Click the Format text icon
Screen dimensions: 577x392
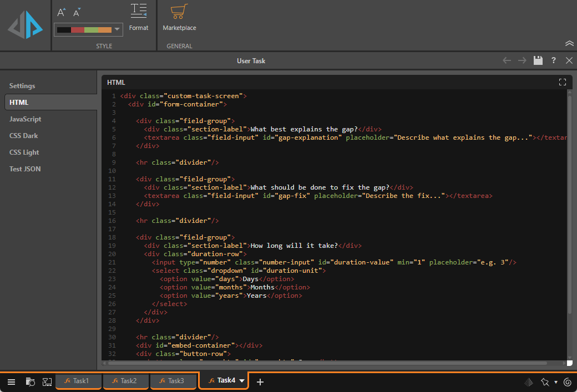(x=139, y=11)
